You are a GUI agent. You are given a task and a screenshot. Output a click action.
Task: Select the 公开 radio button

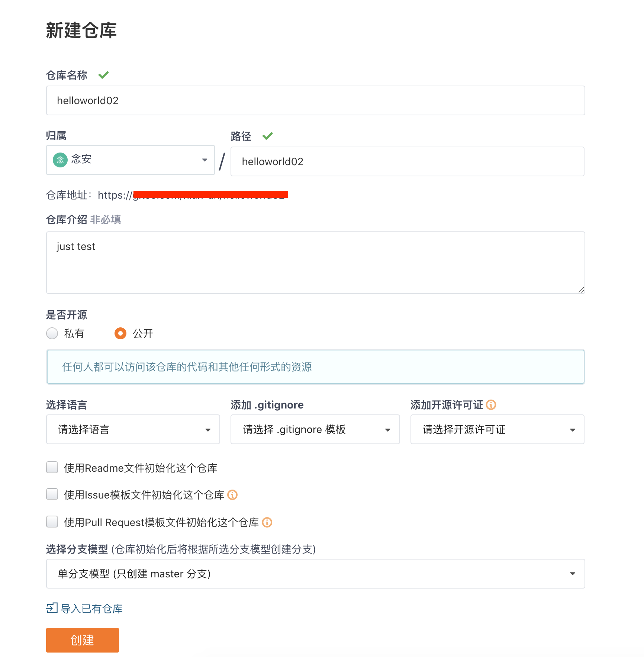[x=120, y=333]
